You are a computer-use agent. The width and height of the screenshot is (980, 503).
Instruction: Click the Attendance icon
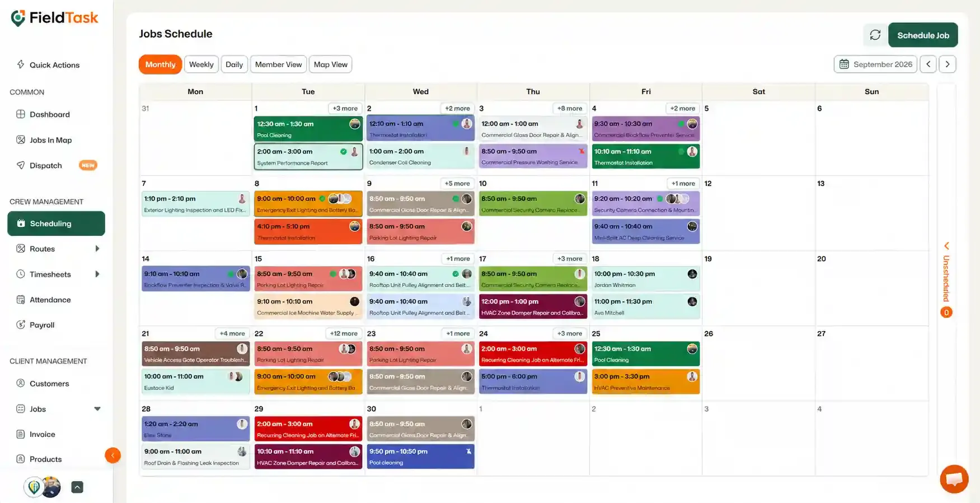21,300
